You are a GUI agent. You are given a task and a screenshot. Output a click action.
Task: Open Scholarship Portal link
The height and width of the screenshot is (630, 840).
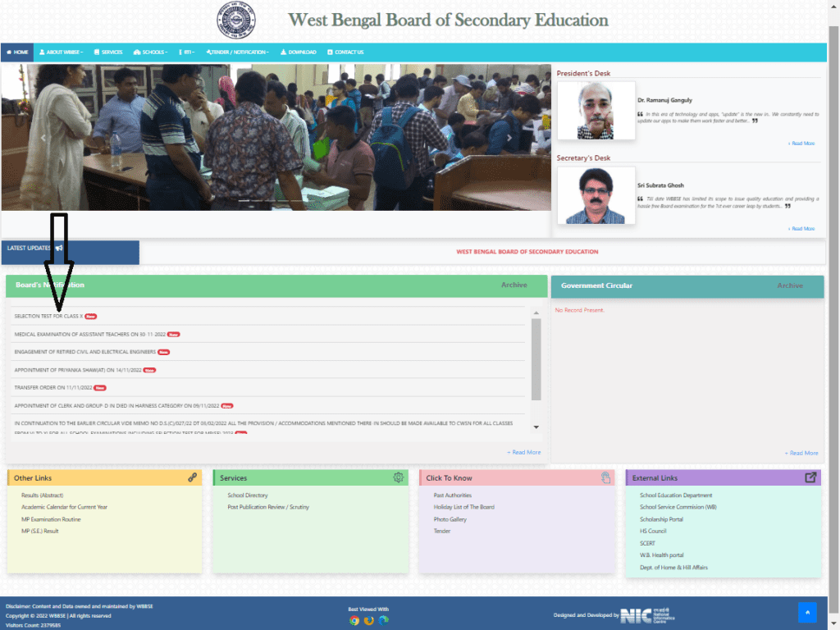pyautogui.click(x=662, y=519)
